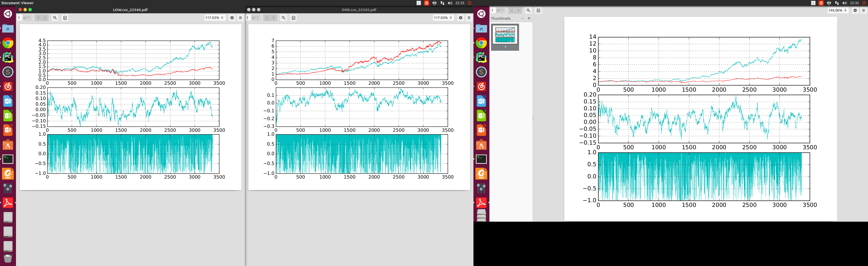The width and height of the screenshot is (868, 266).
Task: Expand the 144.06% zoom level dropdown
Action: 845,10
